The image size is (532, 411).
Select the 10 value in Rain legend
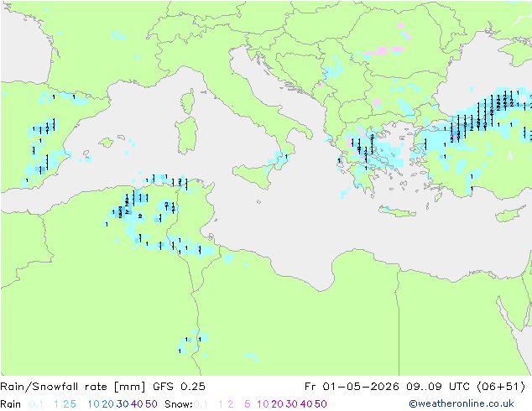pos(94,404)
